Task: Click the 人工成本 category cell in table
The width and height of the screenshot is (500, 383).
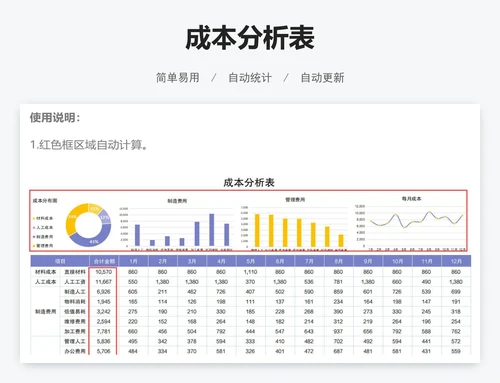Action: click(46, 282)
